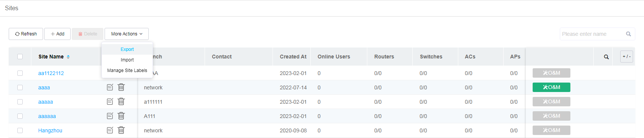Click the search magnifier in name field

tap(629, 34)
